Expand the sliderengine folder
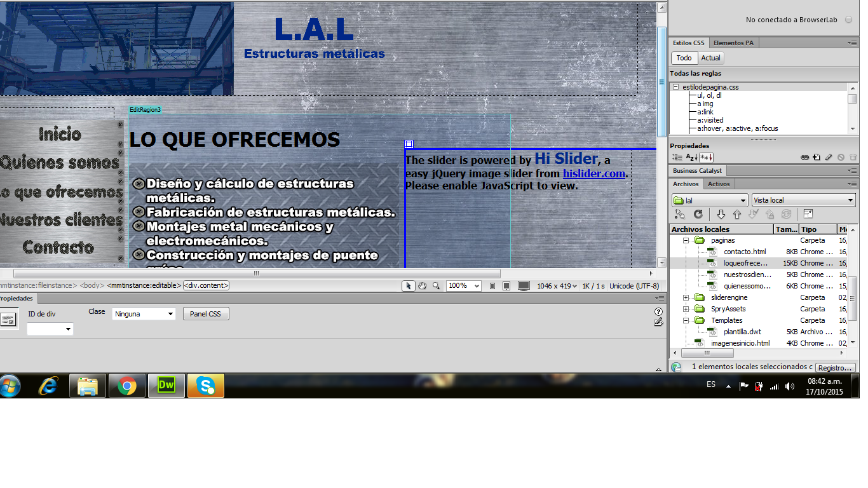 pyautogui.click(x=686, y=297)
